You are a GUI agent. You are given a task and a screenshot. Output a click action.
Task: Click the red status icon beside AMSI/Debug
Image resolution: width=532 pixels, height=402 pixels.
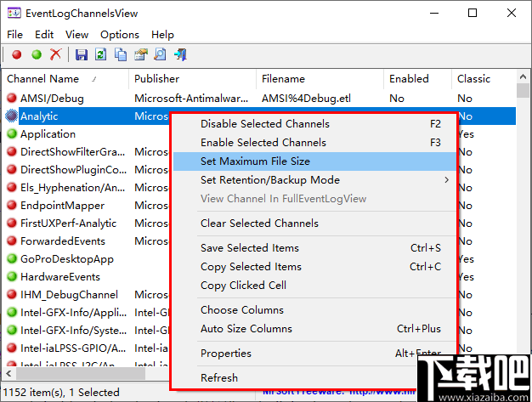pyautogui.click(x=12, y=98)
